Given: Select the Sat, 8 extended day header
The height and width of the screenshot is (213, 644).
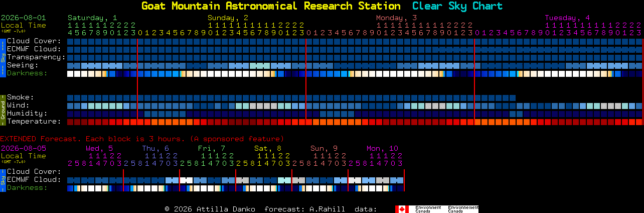Looking at the screenshot, I should pyautogui.click(x=268, y=148).
